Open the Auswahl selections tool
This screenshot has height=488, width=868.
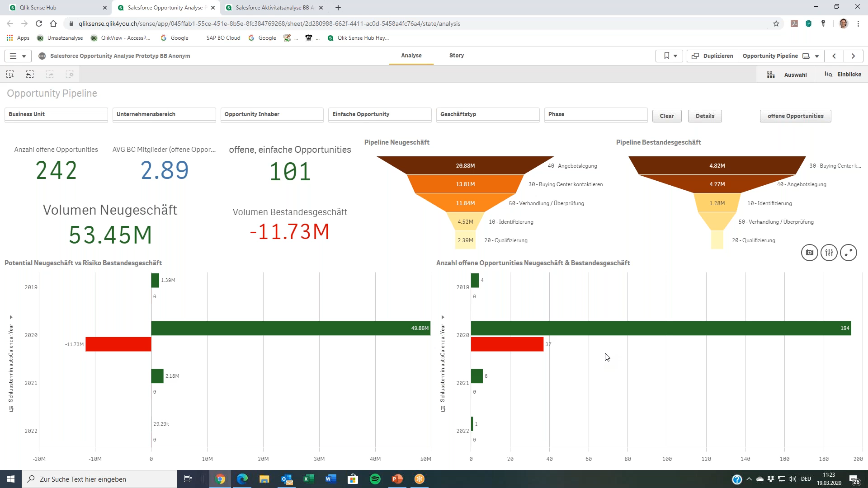[x=787, y=75]
